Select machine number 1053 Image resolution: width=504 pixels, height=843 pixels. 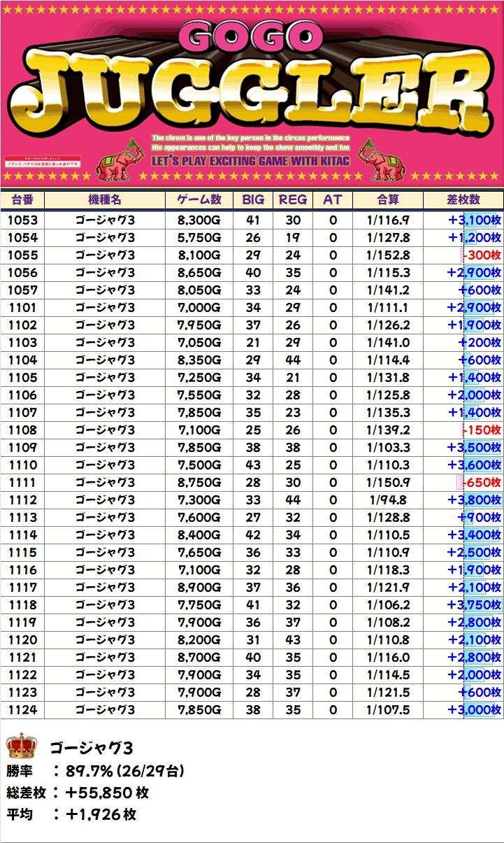[22, 220]
